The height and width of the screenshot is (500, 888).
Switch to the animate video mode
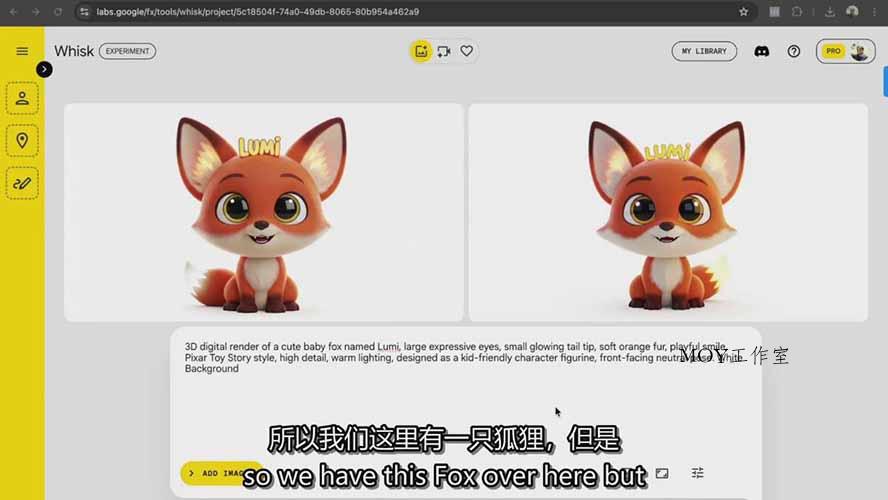coord(444,51)
